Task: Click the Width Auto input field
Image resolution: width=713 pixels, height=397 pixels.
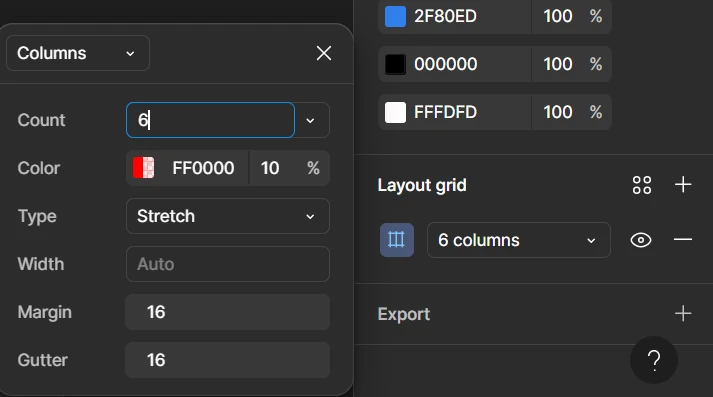Action: (228, 264)
